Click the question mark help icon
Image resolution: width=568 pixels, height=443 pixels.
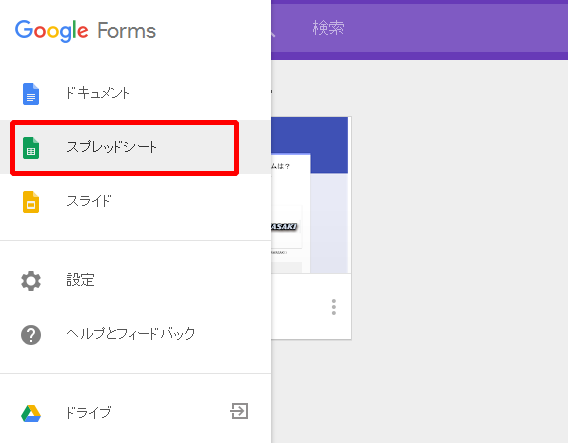coord(31,335)
